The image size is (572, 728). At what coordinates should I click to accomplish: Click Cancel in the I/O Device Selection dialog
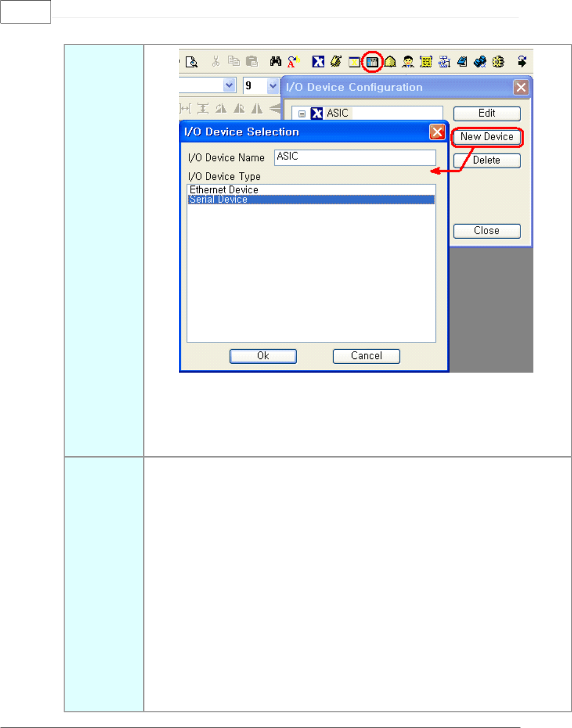pyautogui.click(x=367, y=356)
